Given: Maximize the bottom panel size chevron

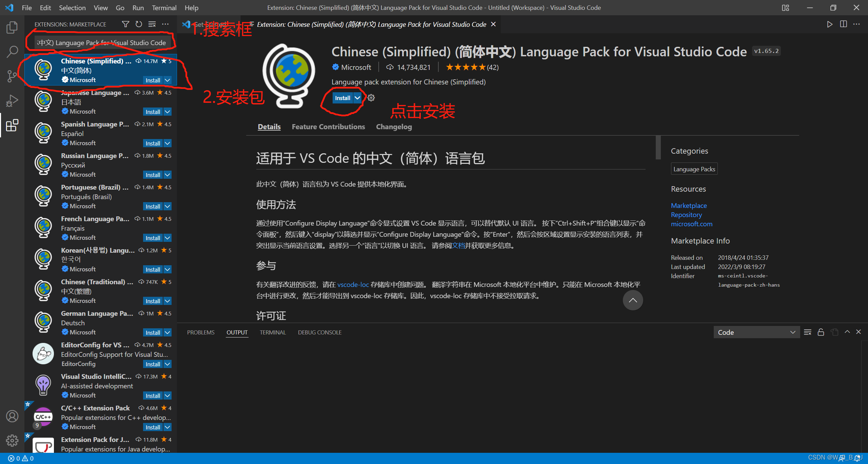Looking at the screenshot, I should point(847,332).
